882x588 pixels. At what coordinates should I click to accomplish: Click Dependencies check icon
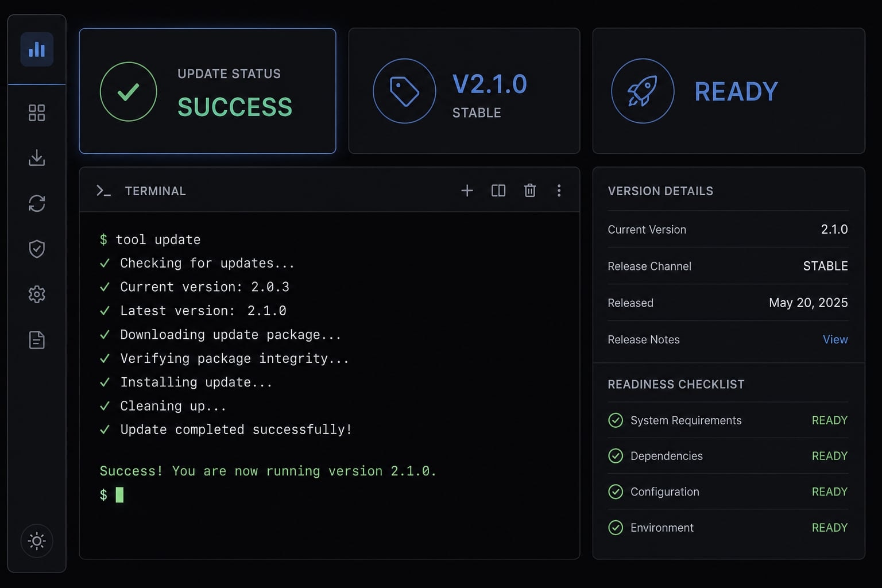(616, 456)
